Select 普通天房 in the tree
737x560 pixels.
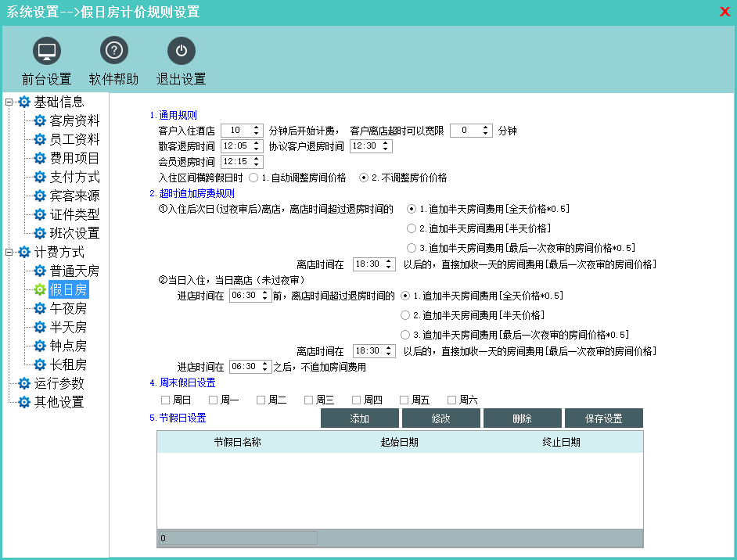tap(74, 271)
